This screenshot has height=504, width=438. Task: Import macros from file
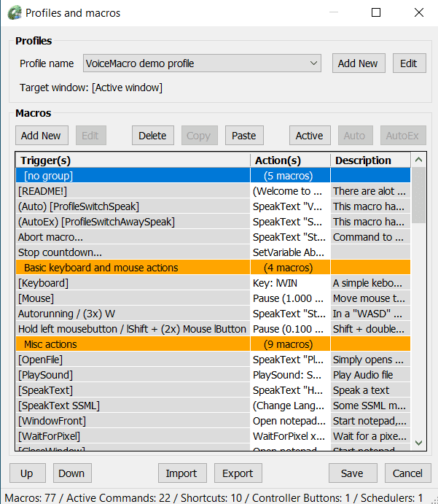tap(181, 473)
